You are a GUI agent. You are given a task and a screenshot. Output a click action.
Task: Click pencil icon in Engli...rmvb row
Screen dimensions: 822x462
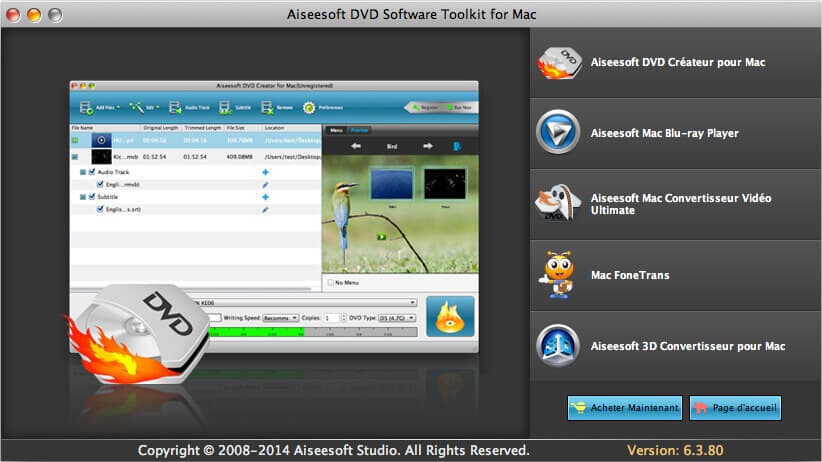point(265,185)
